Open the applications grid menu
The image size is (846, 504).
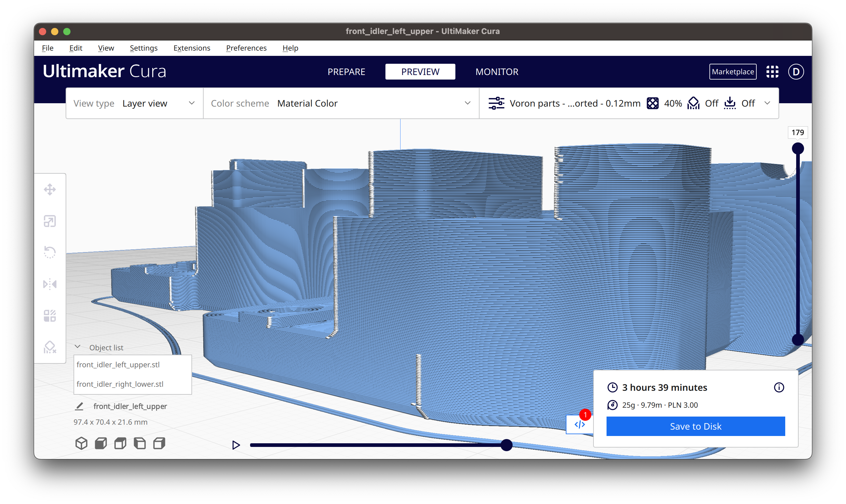coord(772,71)
